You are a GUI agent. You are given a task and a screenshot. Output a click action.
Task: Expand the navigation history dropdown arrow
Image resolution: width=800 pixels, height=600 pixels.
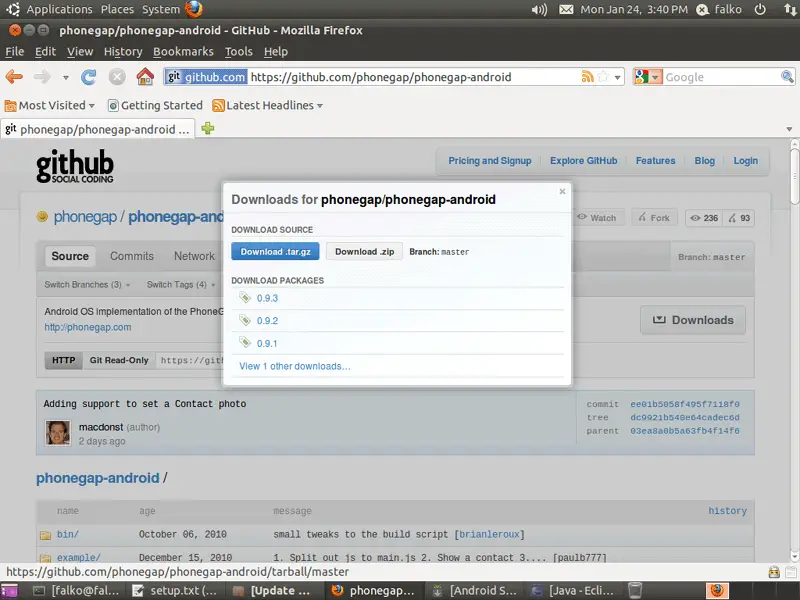(x=66, y=78)
